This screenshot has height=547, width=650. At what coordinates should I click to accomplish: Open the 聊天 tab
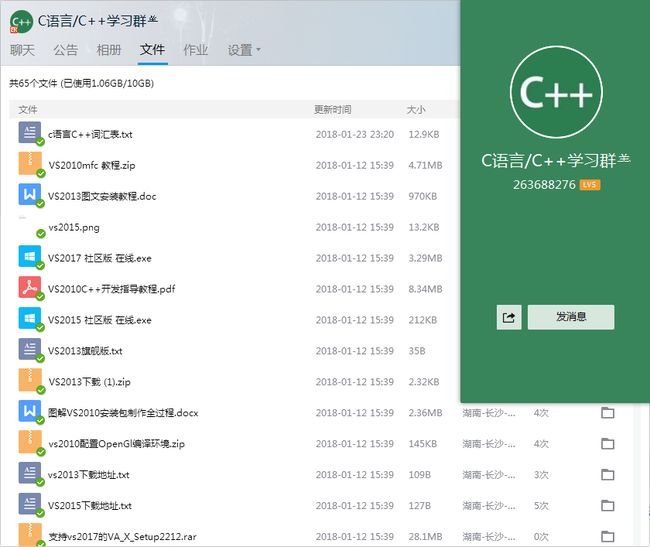tap(22, 50)
